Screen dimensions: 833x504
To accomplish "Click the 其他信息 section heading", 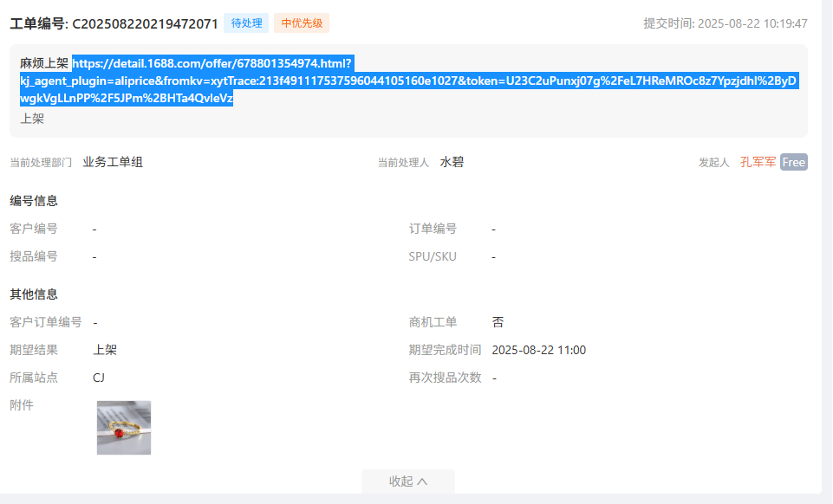I will pyautogui.click(x=34, y=294).
